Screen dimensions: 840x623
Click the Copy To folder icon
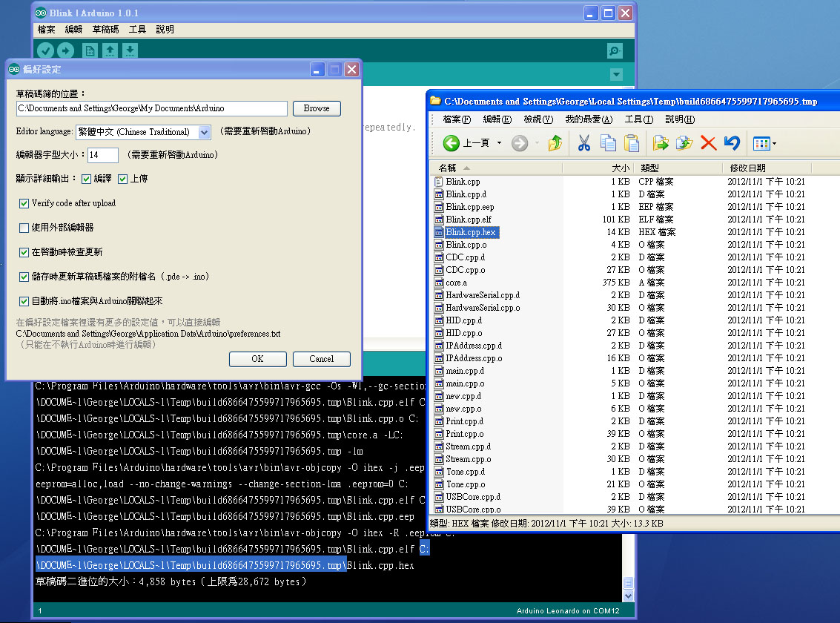[x=684, y=143]
